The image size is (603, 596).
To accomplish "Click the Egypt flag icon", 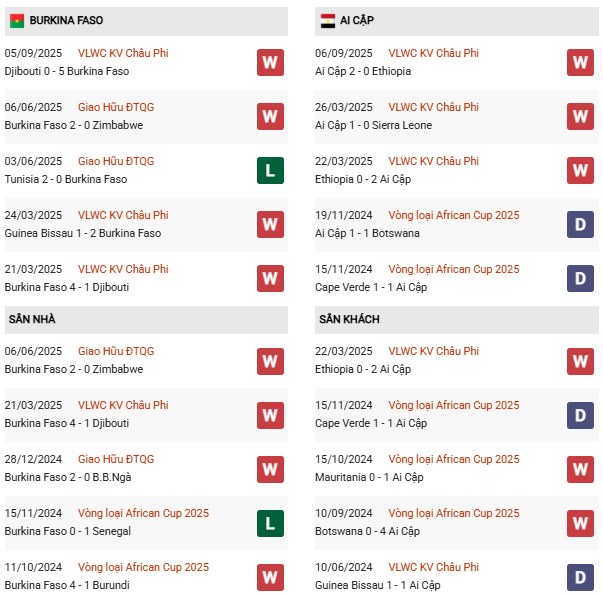I will click(x=328, y=20).
